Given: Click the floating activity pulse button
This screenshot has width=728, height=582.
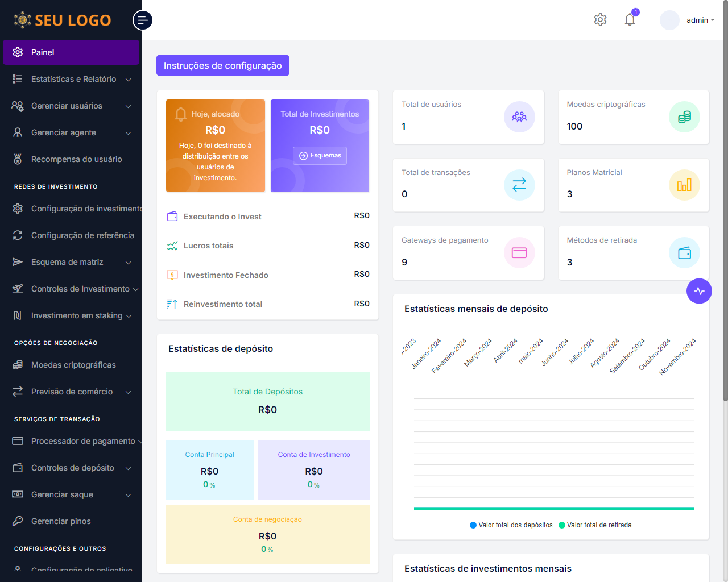Looking at the screenshot, I should point(699,291).
